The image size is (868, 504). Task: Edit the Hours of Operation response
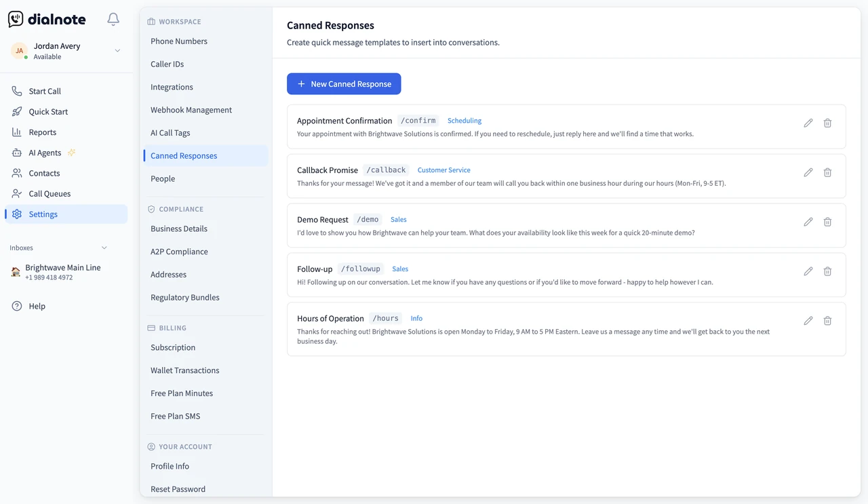point(808,321)
